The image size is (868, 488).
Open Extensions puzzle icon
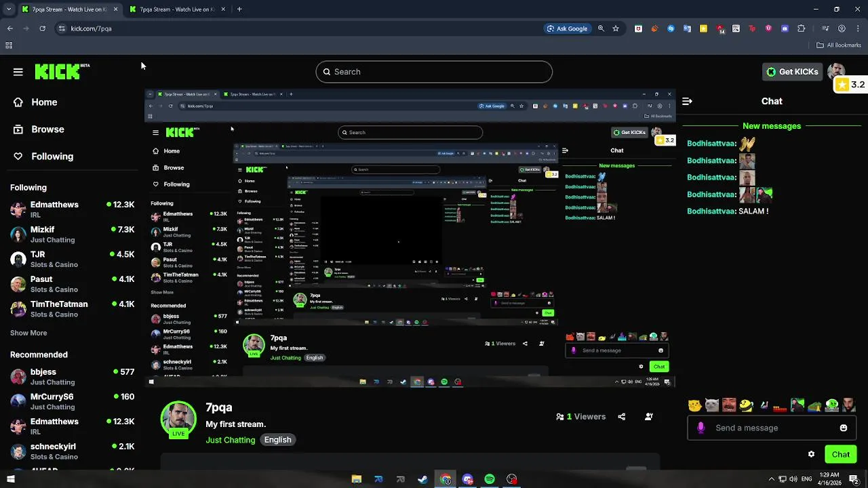pyautogui.click(x=802, y=28)
